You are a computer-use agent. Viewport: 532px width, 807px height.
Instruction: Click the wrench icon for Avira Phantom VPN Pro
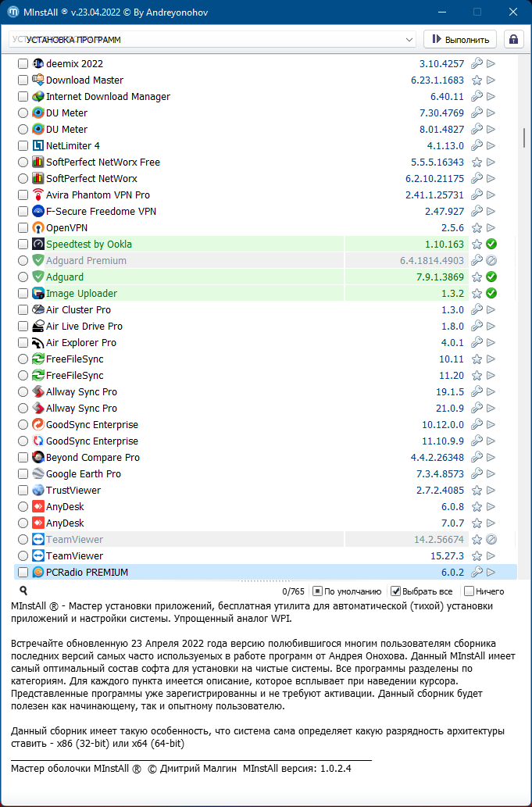click(477, 195)
